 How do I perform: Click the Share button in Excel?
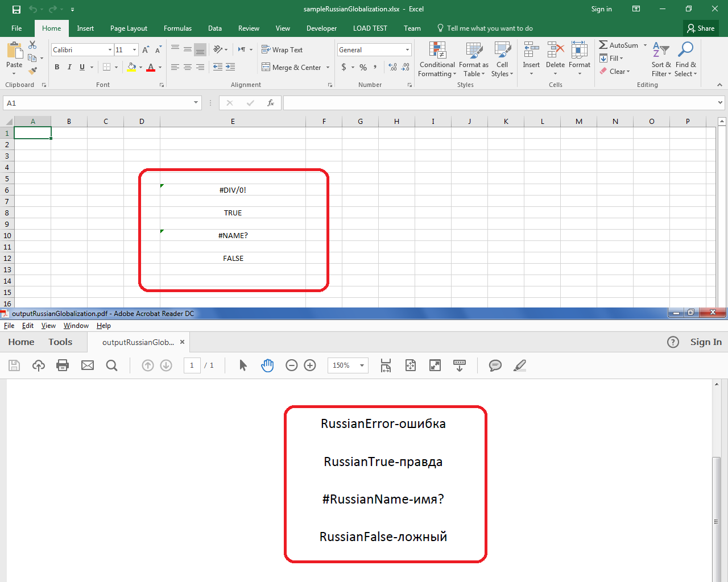coord(701,28)
